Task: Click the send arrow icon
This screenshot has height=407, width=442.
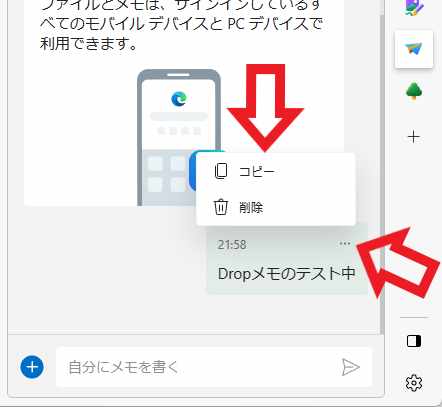Action: point(350,367)
